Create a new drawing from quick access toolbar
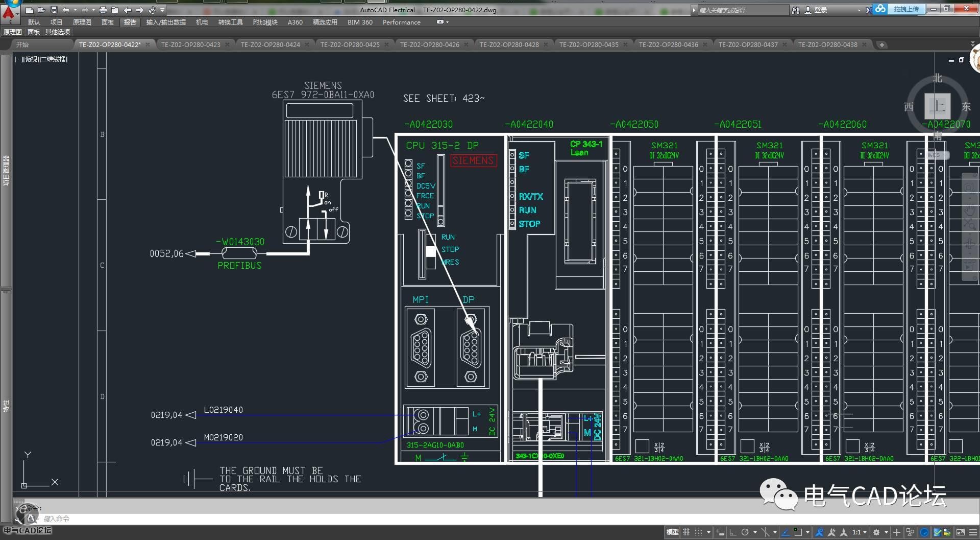The image size is (980, 540). (x=30, y=10)
